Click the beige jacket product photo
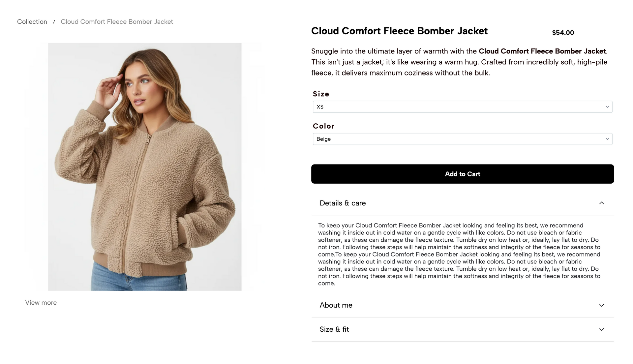The image size is (633, 364). (x=145, y=167)
